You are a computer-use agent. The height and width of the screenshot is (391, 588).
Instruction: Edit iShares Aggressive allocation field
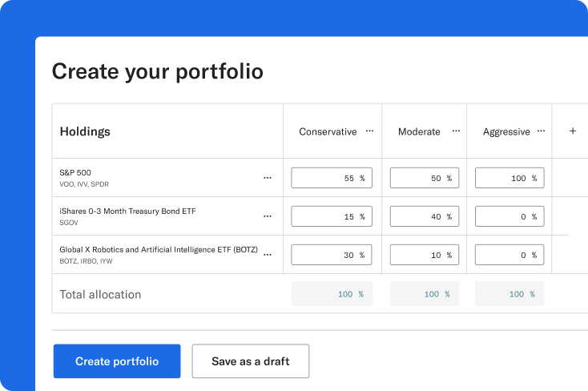coord(509,216)
